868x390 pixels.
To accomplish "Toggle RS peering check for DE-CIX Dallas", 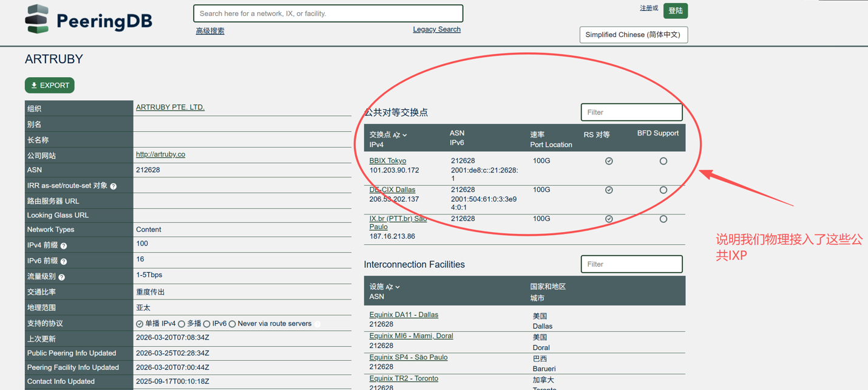I will click(x=609, y=190).
